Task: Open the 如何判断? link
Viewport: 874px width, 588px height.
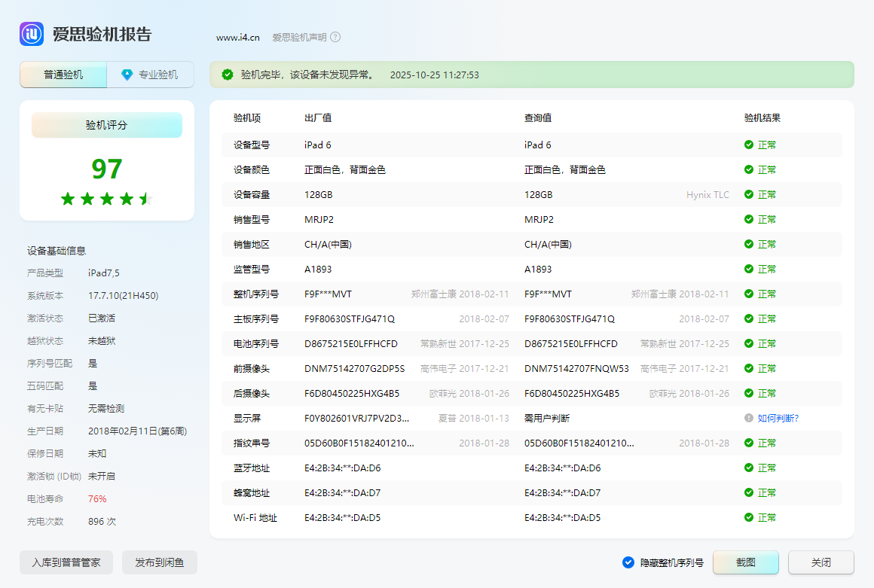Action: tap(778, 418)
